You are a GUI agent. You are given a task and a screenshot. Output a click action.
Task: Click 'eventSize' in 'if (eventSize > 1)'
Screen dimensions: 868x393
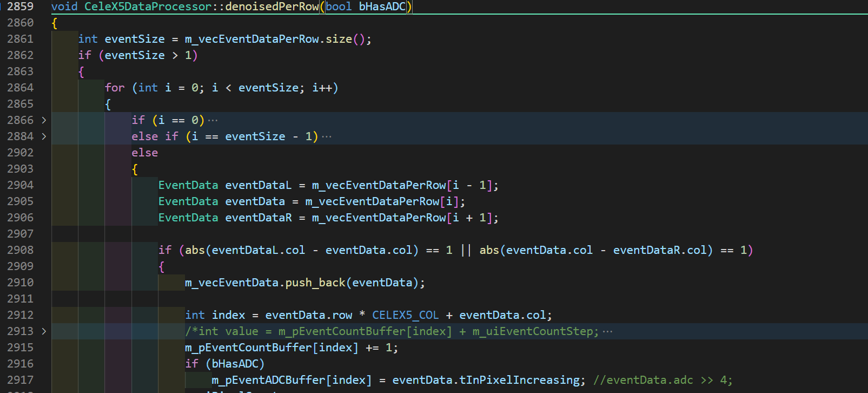pos(135,55)
